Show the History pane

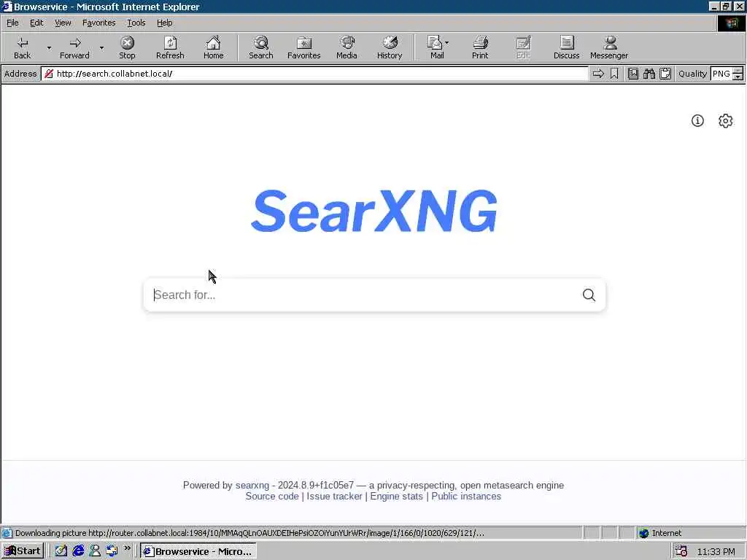click(x=390, y=47)
